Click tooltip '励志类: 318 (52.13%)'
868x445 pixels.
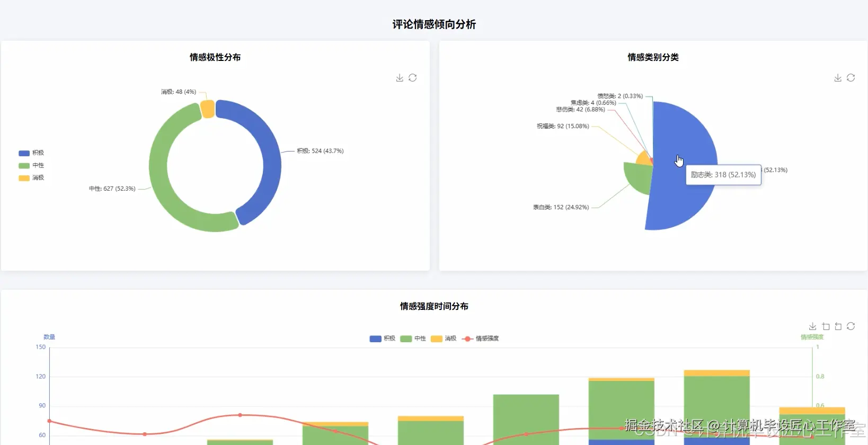tap(723, 175)
